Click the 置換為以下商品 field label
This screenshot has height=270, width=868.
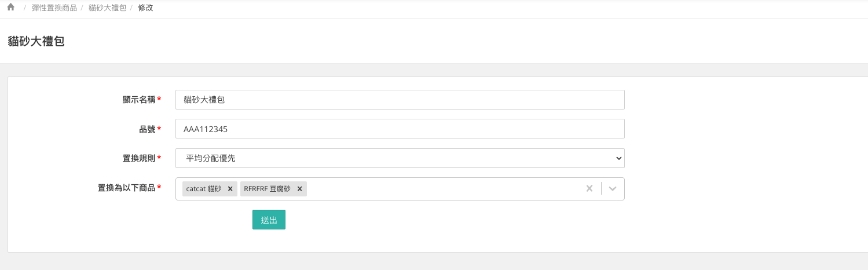point(127,188)
